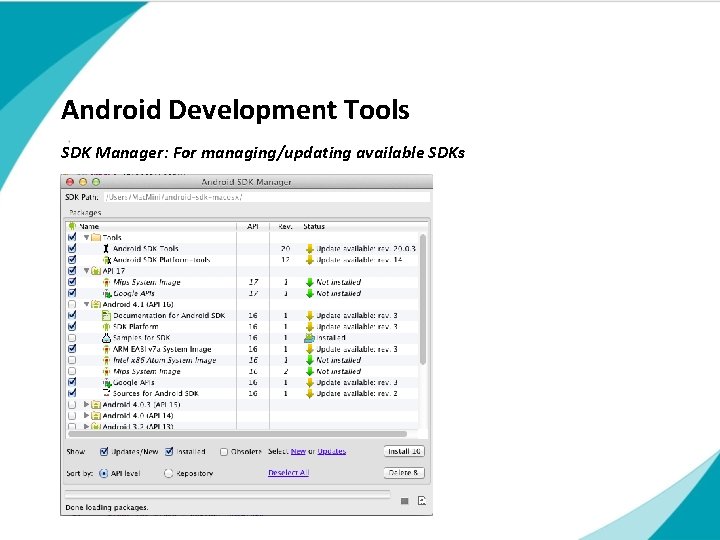Click the New selection link
Image resolution: width=720 pixels, height=540 pixels.
point(298,452)
